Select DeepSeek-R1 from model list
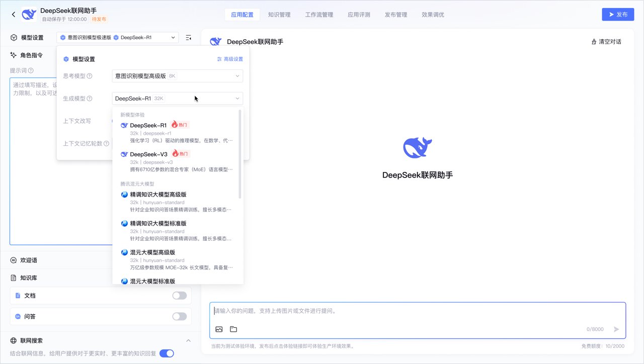The width and height of the screenshot is (644, 364). 177,133
